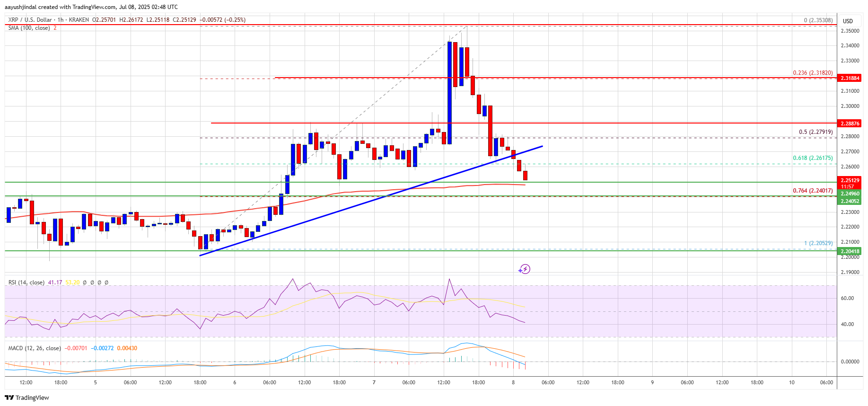This screenshot has width=868, height=406.
Task: Click the green 2.24052 price label
Action: (x=850, y=201)
